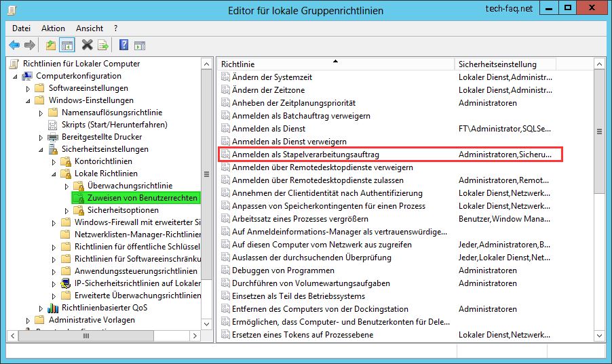Click the policy icon beside Ändern der Systemzeit
The width and height of the screenshot is (612, 364).
[x=225, y=77]
